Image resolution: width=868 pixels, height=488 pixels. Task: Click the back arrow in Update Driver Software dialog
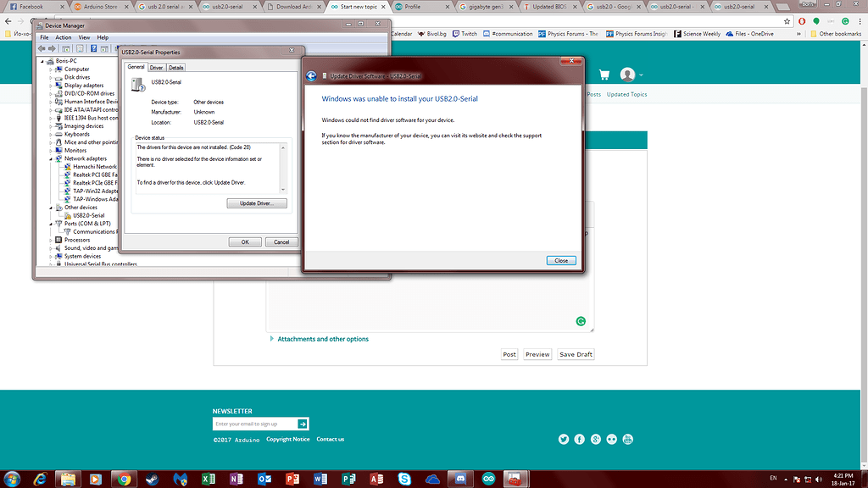click(313, 75)
